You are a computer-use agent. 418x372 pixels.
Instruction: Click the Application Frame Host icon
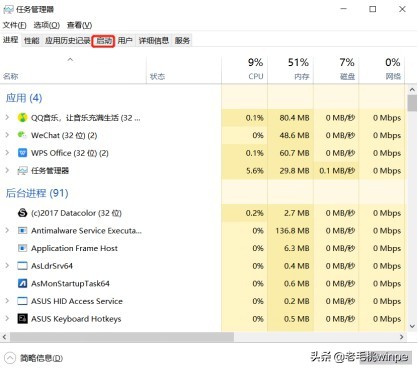22,248
